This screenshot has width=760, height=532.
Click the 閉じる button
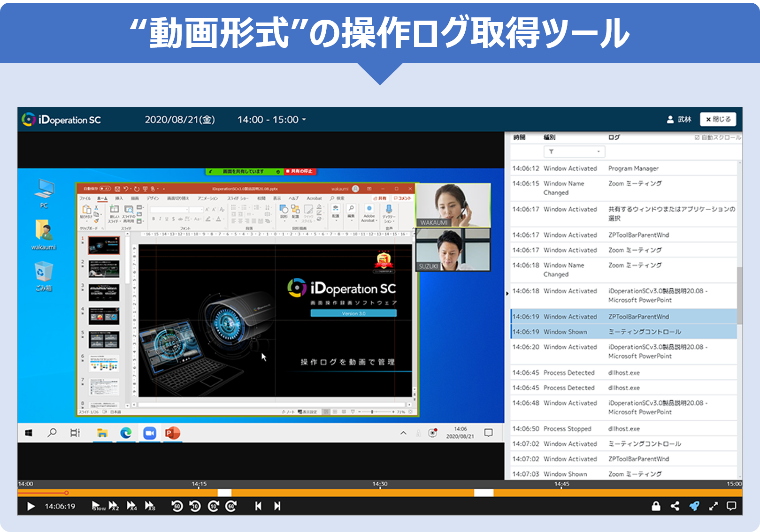coord(718,120)
